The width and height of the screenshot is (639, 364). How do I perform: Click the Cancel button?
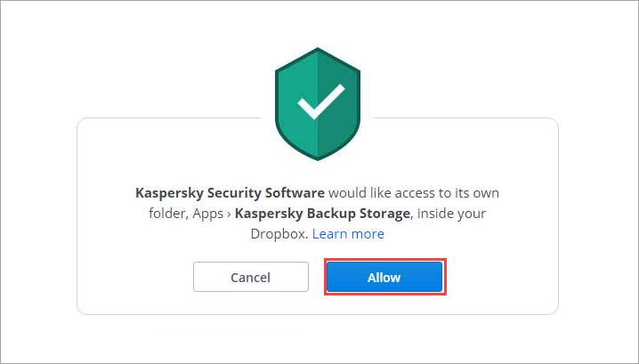click(251, 277)
